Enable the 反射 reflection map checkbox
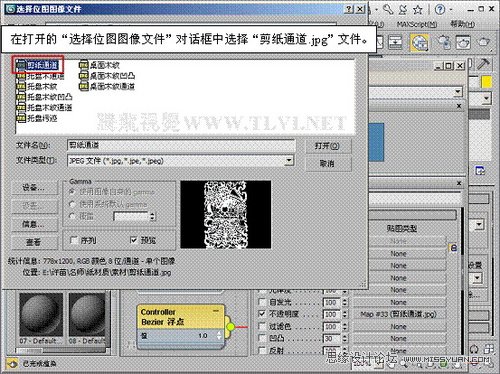 click(x=262, y=350)
